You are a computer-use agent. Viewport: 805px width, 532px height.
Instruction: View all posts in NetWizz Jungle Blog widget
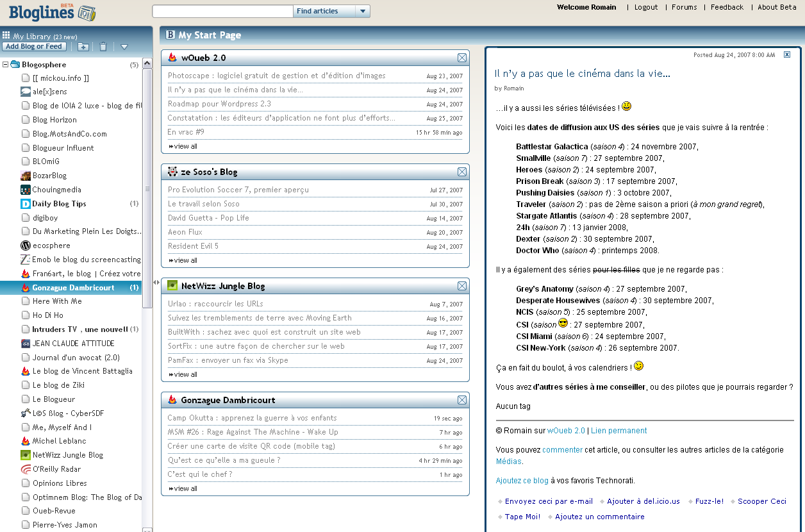[x=183, y=374]
